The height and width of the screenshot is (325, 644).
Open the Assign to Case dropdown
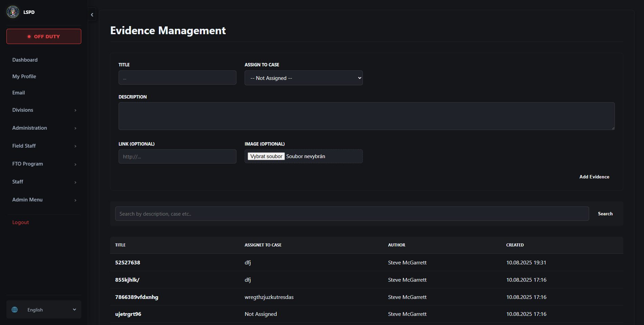tap(304, 78)
